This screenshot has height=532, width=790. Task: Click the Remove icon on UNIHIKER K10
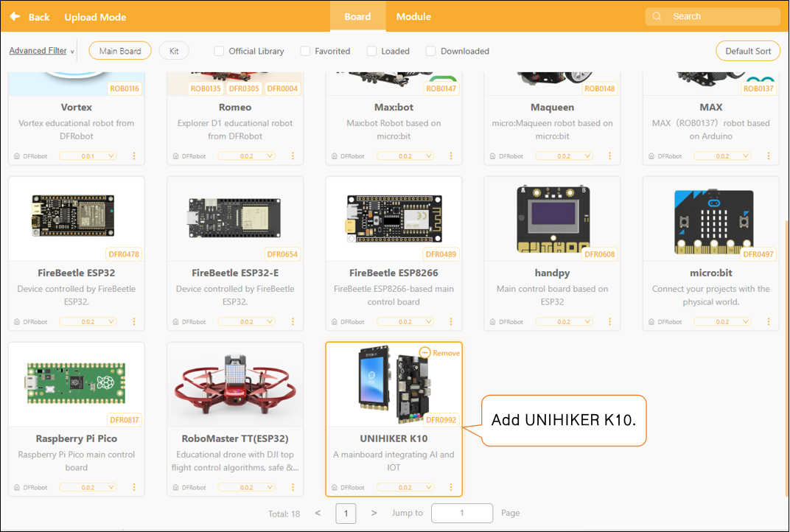pos(424,353)
